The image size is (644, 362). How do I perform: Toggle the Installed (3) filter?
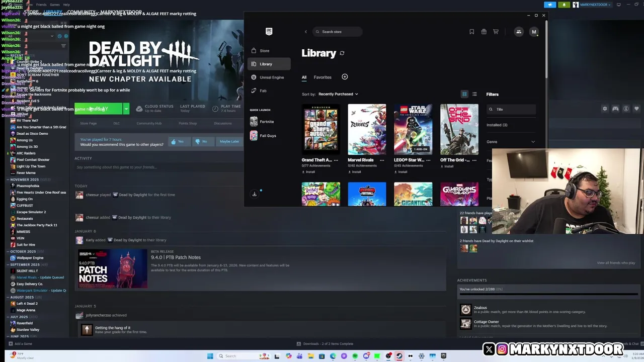[x=497, y=125]
